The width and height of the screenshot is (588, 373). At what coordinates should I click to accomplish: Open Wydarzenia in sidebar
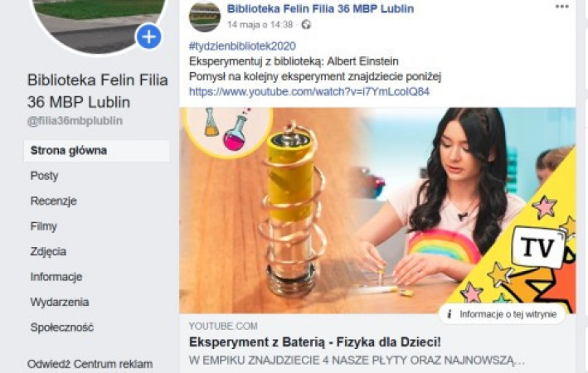tap(60, 303)
